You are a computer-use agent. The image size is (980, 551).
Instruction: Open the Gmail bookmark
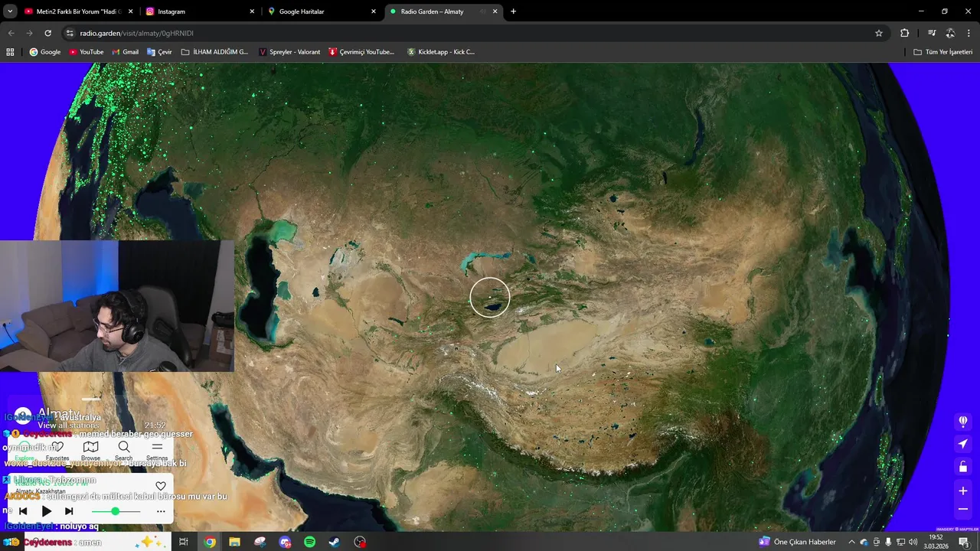(x=125, y=52)
